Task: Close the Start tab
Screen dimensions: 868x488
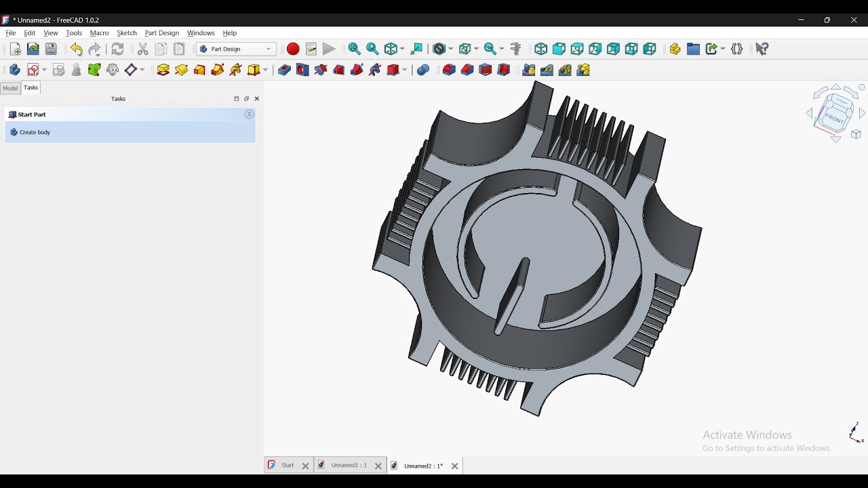Action: click(306, 466)
